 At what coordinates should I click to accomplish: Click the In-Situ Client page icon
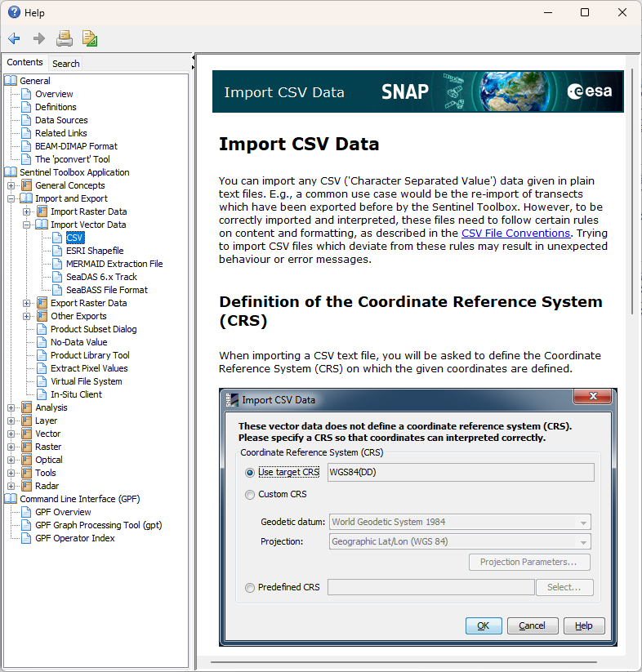[x=42, y=394]
